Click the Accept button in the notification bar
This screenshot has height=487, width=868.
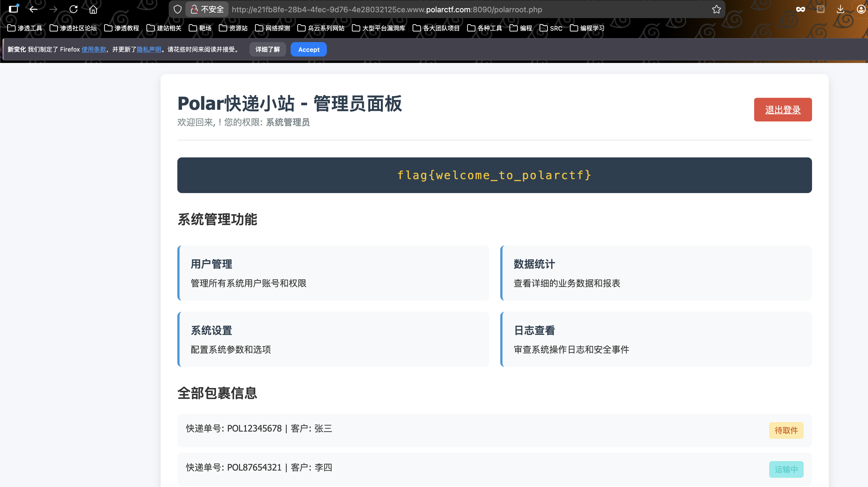coord(308,50)
